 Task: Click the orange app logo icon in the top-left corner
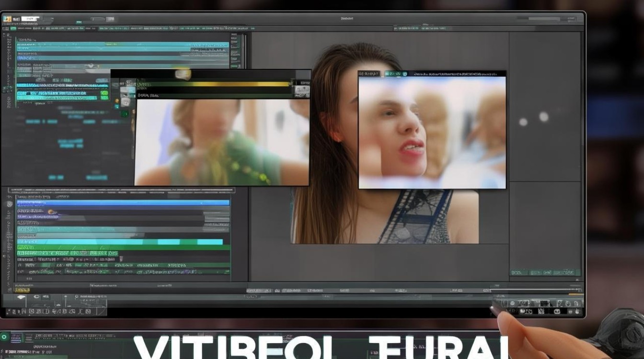(x=7, y=19)
